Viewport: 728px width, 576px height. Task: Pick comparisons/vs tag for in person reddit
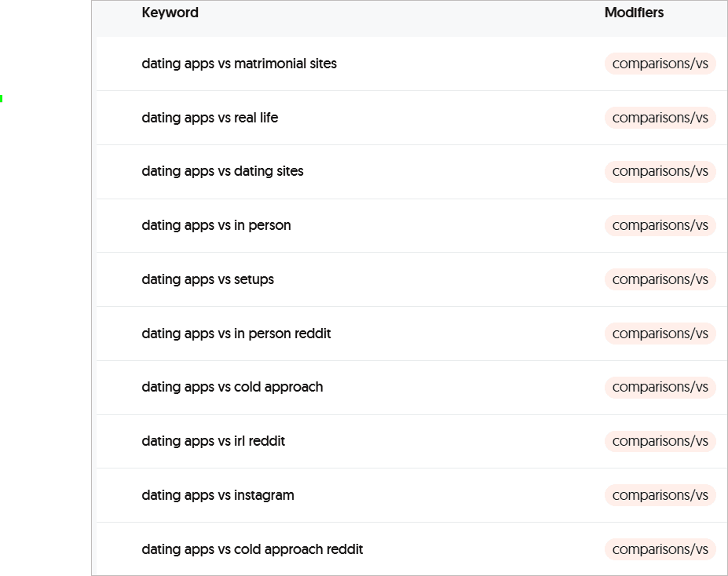tap(660, 334)
